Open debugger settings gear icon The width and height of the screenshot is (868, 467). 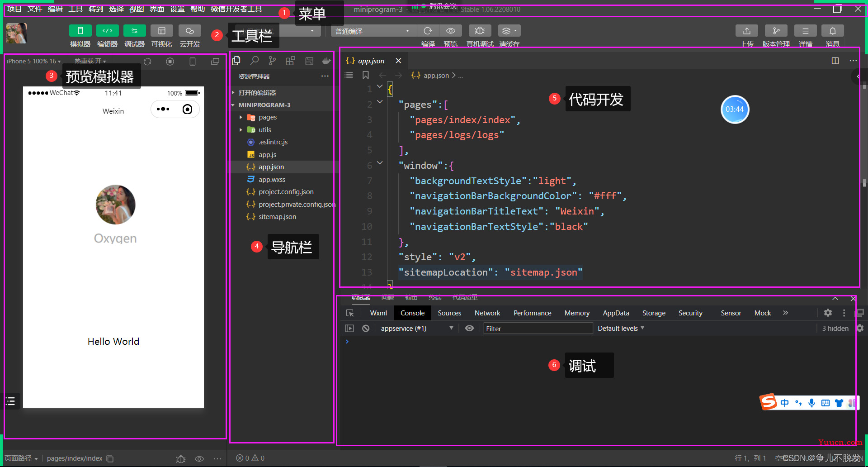(x=828, y=313)
